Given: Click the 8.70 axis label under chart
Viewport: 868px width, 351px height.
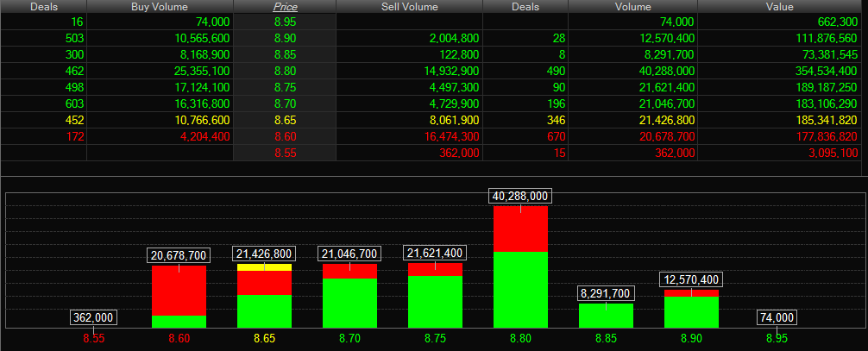Looking at the screenshot, I should [349, 337].
